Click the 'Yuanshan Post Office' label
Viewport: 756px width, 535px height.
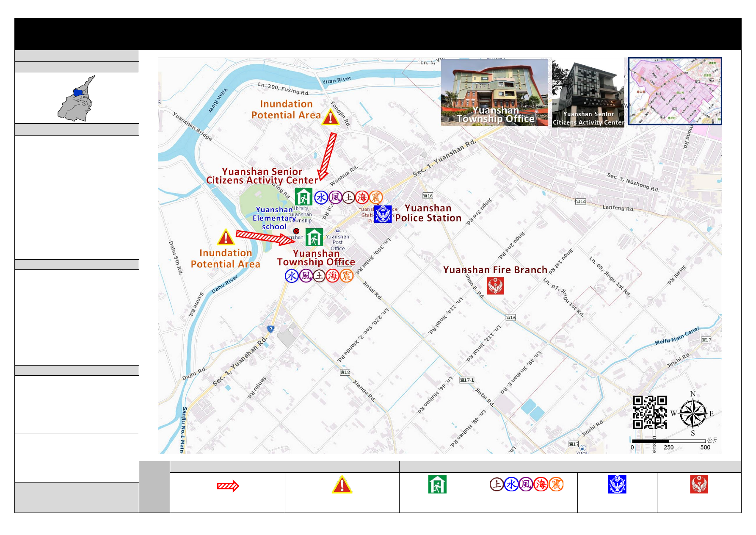(337, 243)
